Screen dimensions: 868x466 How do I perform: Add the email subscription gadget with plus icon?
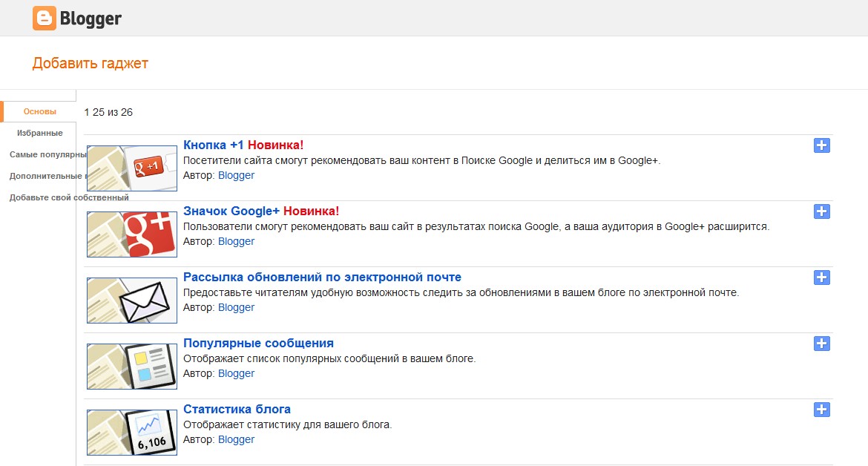[x=821, y=278]
